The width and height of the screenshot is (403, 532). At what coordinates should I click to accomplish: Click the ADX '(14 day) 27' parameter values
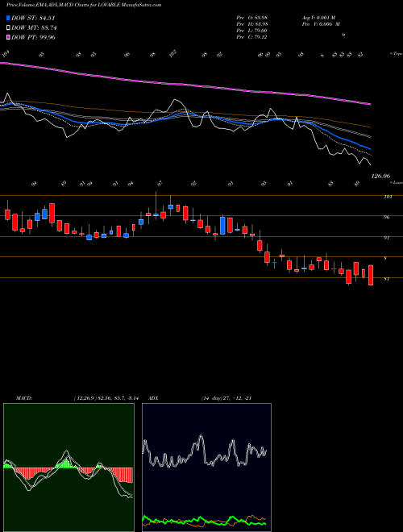coord(226,398)
